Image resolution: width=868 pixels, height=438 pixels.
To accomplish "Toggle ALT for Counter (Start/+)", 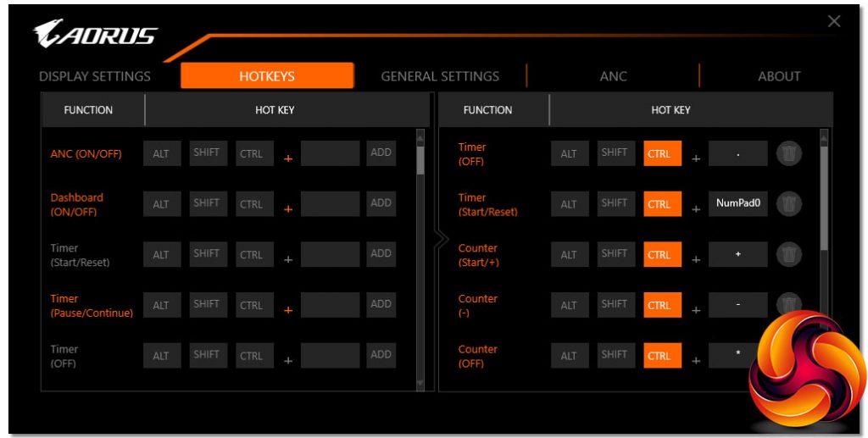I will click(570, 254).
